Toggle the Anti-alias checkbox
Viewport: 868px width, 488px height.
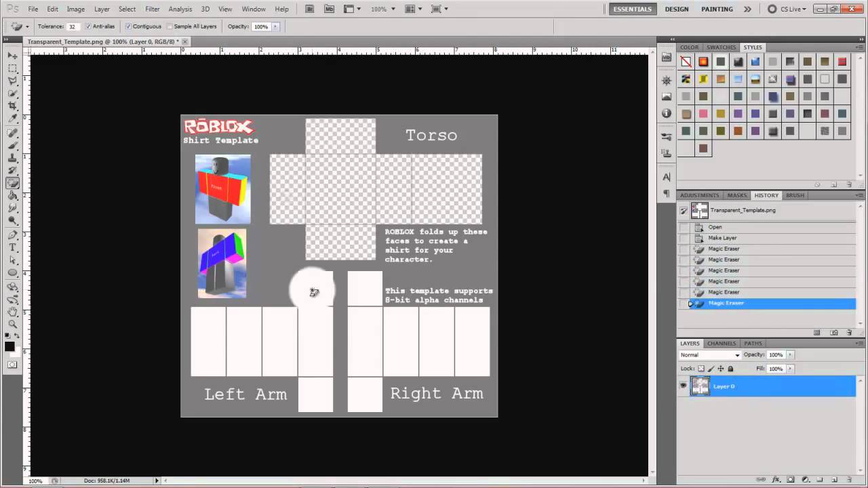coord(89,26)
